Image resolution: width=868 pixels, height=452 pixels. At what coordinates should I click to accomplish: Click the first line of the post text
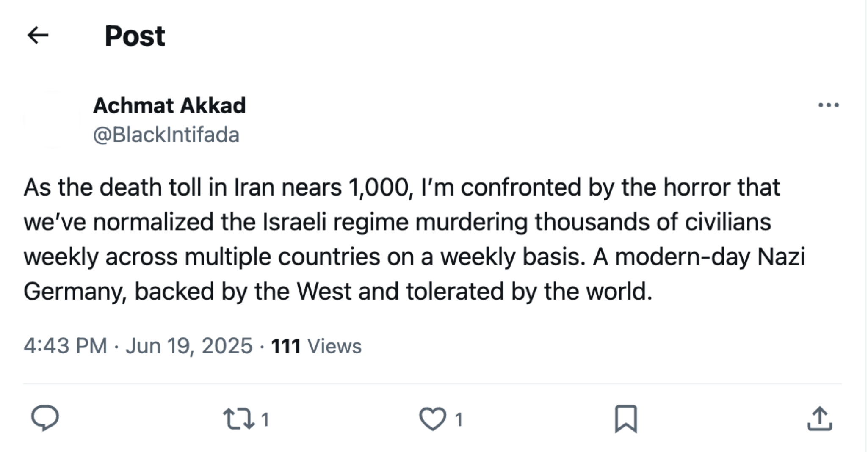tap(401, 187)
